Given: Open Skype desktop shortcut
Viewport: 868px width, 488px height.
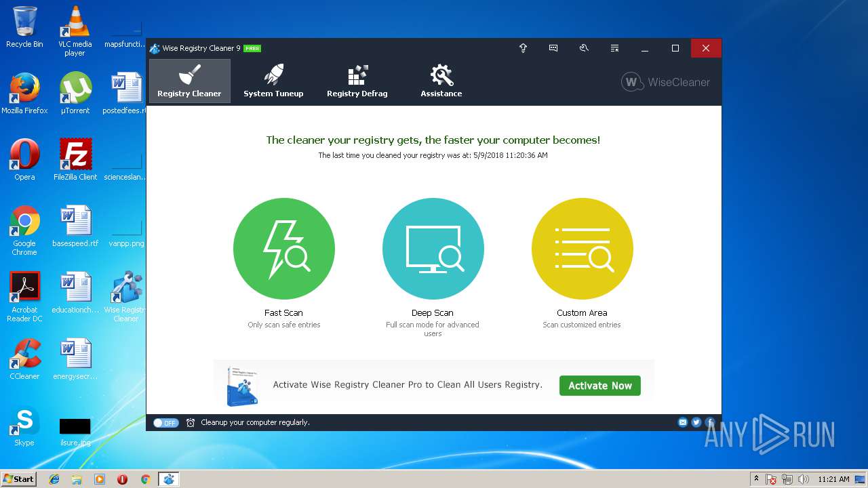Looking at the screenshot, I should 24,426.
